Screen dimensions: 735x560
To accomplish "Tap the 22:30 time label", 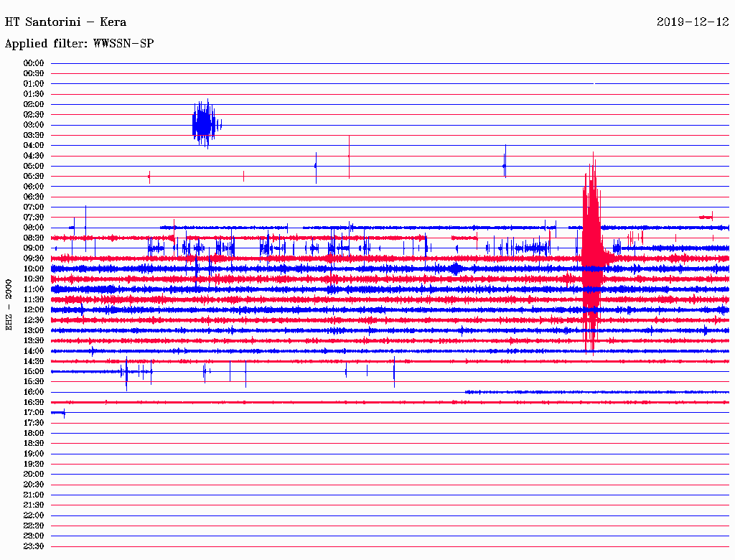I will coord(34,526).
